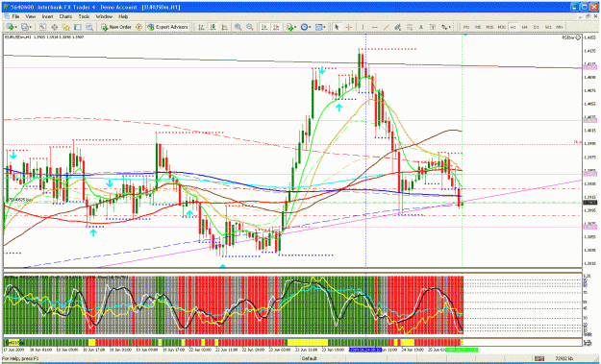Click the chart window icon beside File

pyautogui.click(x=7, y=16)
